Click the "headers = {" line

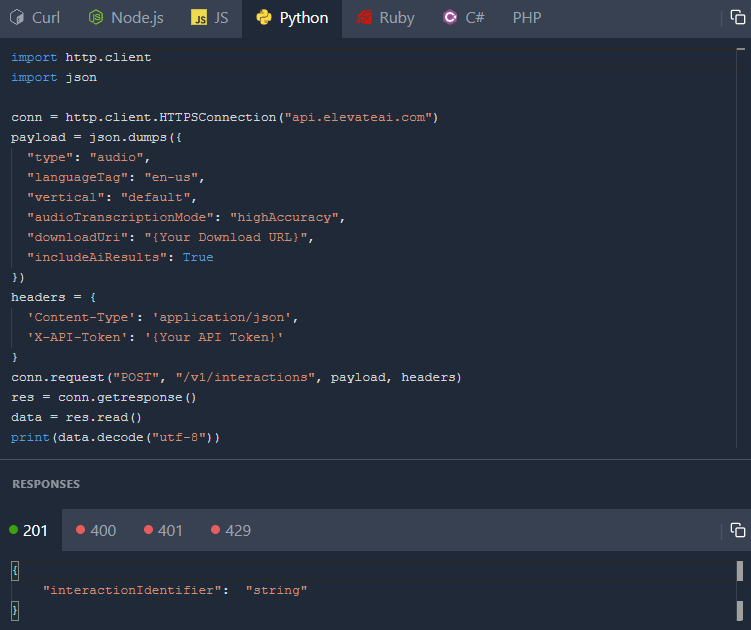54,298
